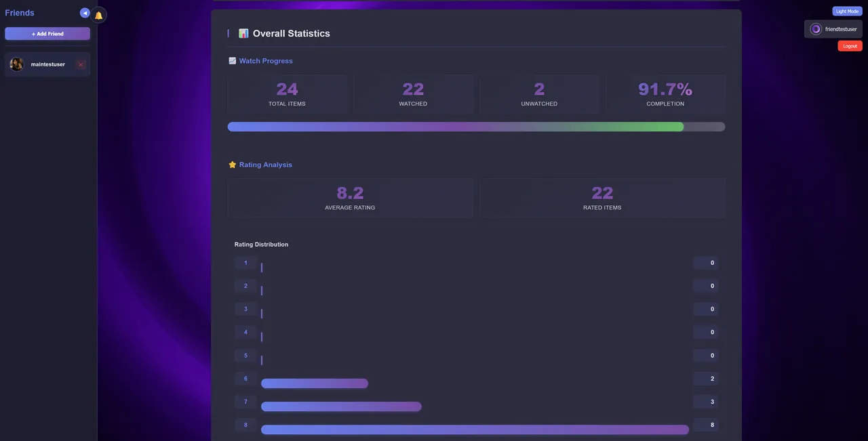Click the star icon beside Rating Analysis
The image size is (868, 441).
pos(233,165)
